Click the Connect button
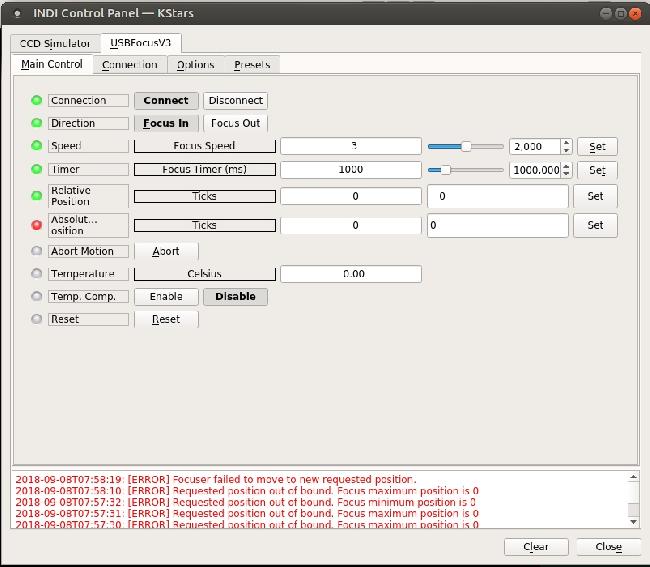Viewport: 650px width, 567px height. (166, 101)
